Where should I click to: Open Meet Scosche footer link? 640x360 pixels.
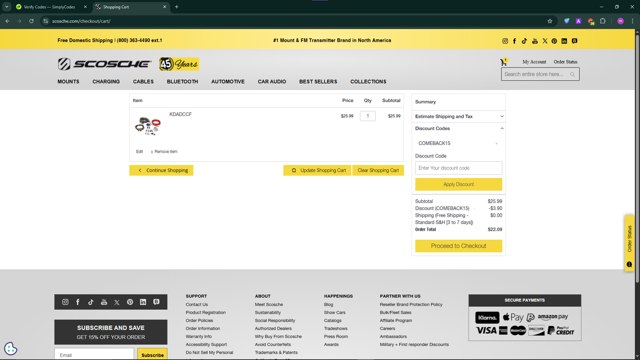click(x=269, y=304)
